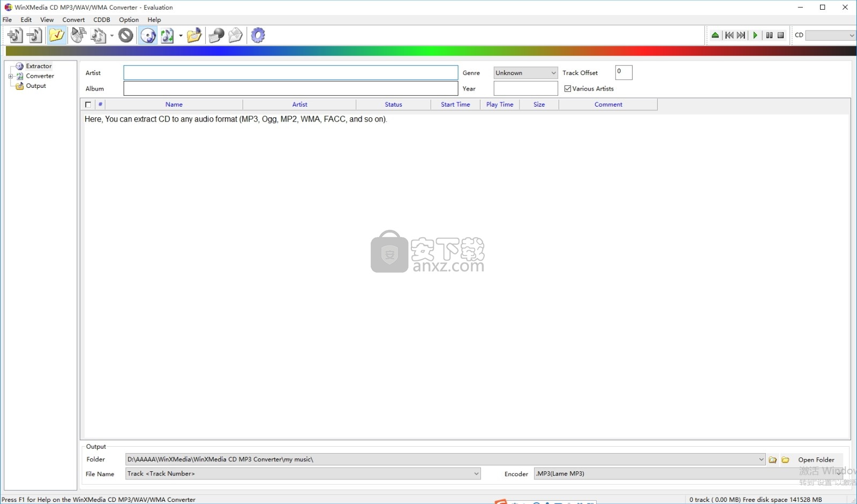Sort by the Start Time column header

pyautogui.click(x=456, y=104)
